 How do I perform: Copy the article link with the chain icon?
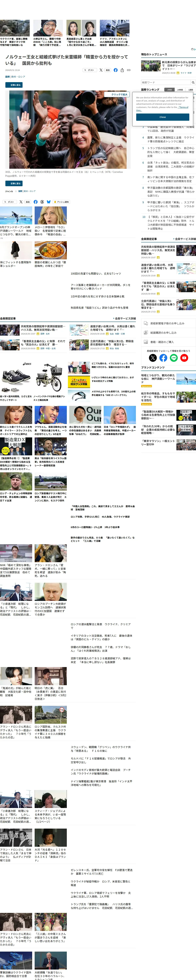pos(129,70)
